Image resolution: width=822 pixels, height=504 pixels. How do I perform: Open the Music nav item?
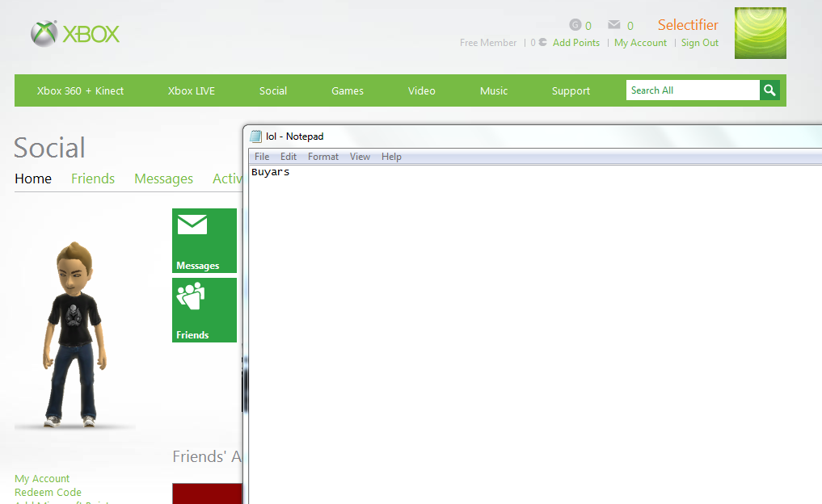pos(494,90)
